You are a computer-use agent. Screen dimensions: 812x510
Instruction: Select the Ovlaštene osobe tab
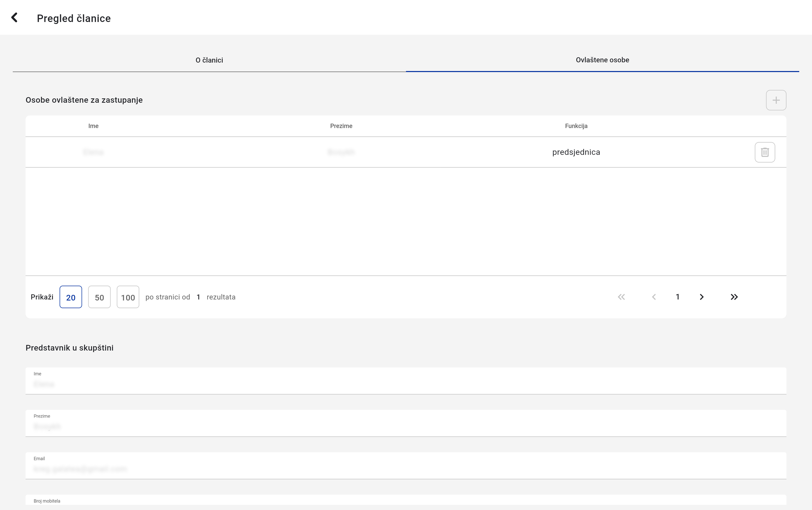[602, 60]
